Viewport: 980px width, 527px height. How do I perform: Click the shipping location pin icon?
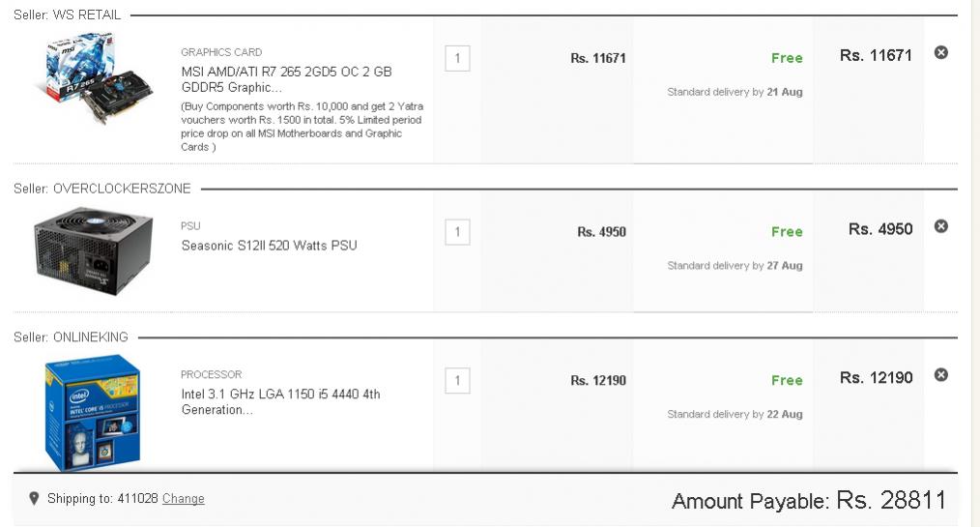34,498
